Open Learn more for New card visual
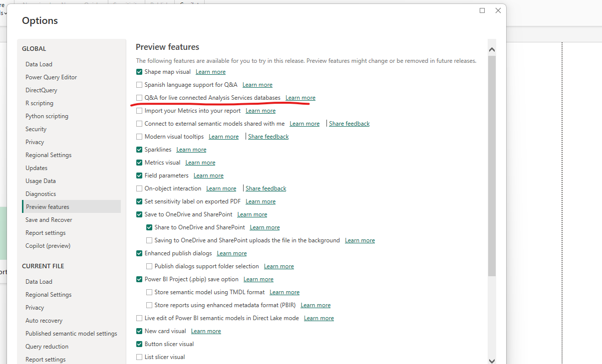 tap(206, 331)
